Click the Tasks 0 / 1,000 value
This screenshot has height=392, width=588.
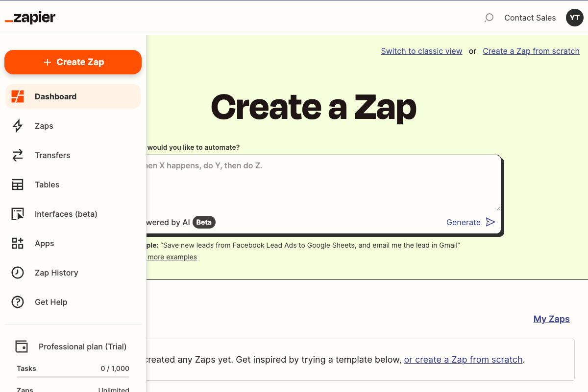[x=115, y=369]
